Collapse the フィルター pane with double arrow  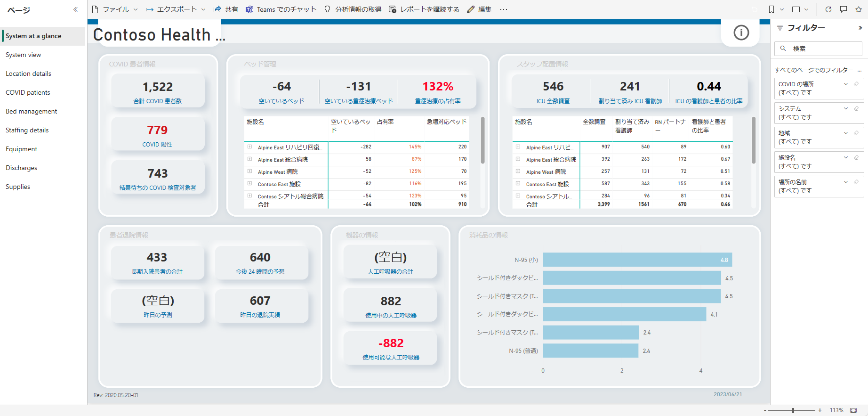pos(860,28)
